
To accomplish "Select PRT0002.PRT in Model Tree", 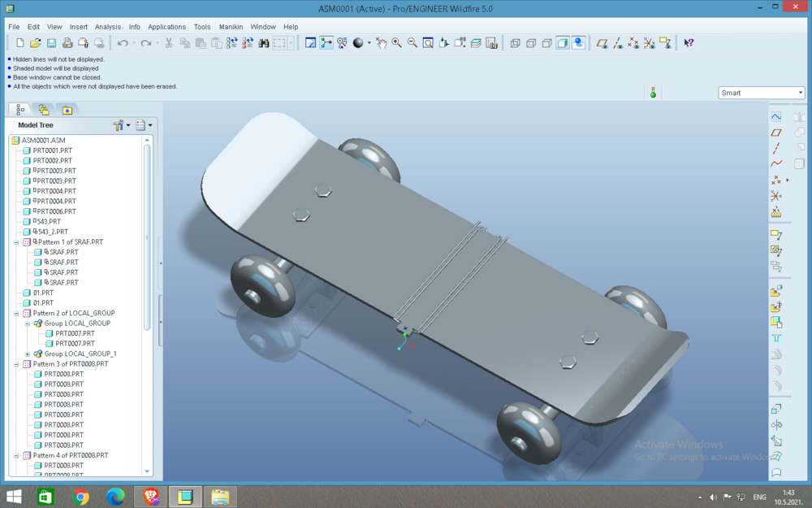I will coord(52,161).
